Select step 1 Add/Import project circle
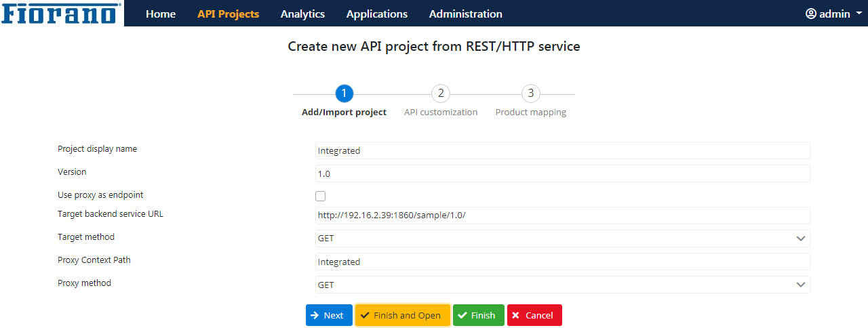This screenshot has height=328, width=868. coord(344,94)
